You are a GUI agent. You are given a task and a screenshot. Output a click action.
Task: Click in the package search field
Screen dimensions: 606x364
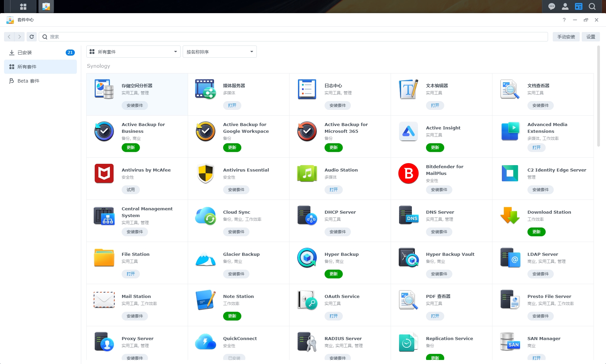(x=294, y=37)
